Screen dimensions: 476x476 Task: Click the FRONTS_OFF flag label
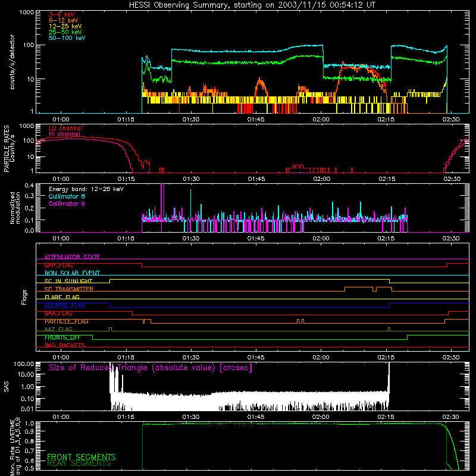pyautogui.click(x=62, y=337)
